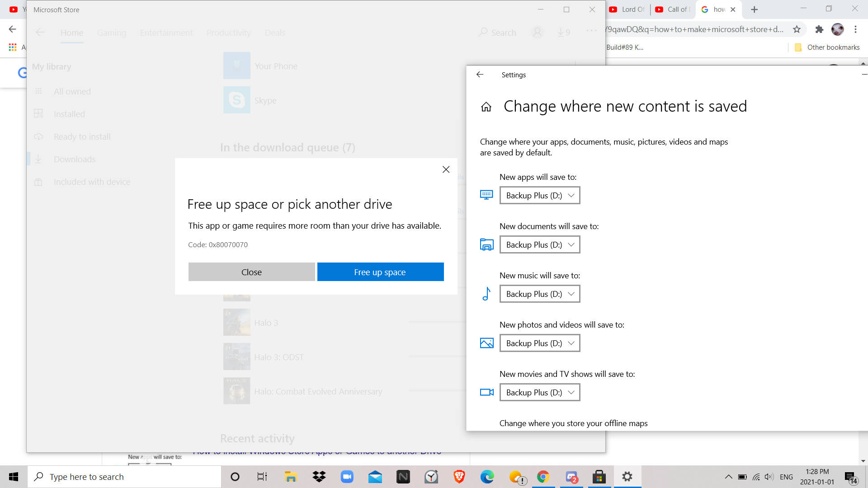The height and width of the screenshot is (488, 868).
Task: Click Free up space button
Action: pos(380,272)
